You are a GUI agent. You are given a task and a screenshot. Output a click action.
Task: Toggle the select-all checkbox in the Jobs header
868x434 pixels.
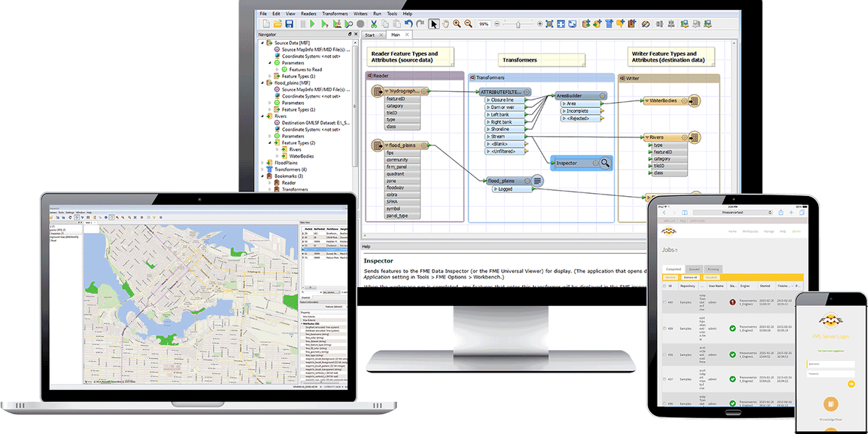coord(665,286)
